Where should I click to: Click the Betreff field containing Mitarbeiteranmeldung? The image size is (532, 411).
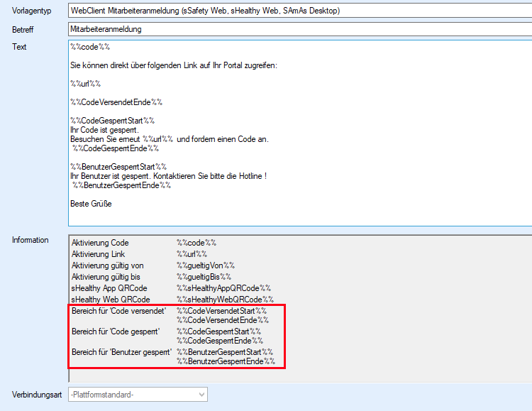click(300, 29)
